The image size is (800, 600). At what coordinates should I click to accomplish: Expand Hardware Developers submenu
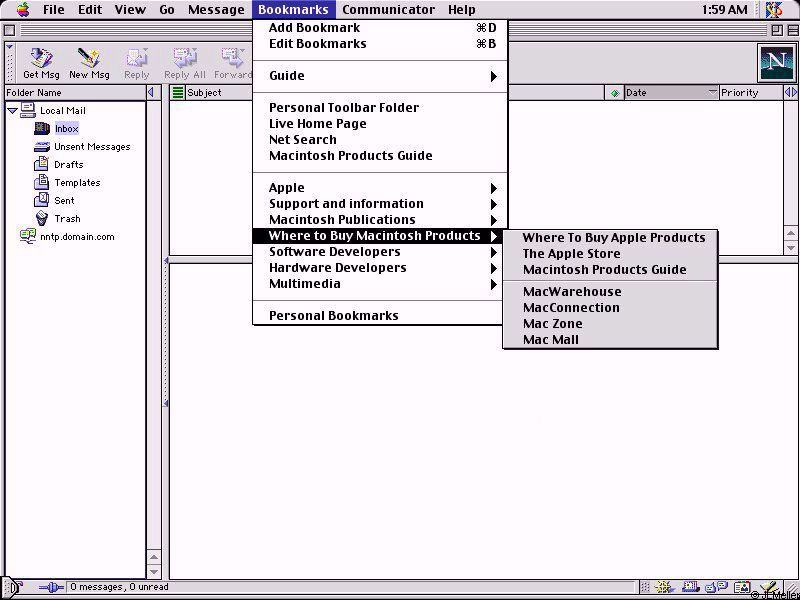tap(380, 268)
